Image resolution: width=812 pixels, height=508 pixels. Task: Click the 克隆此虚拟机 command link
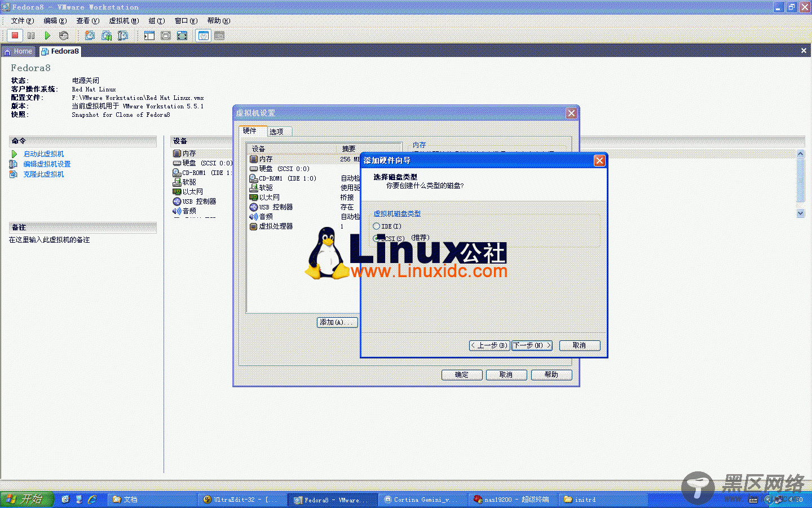click(x=43, y=174)
